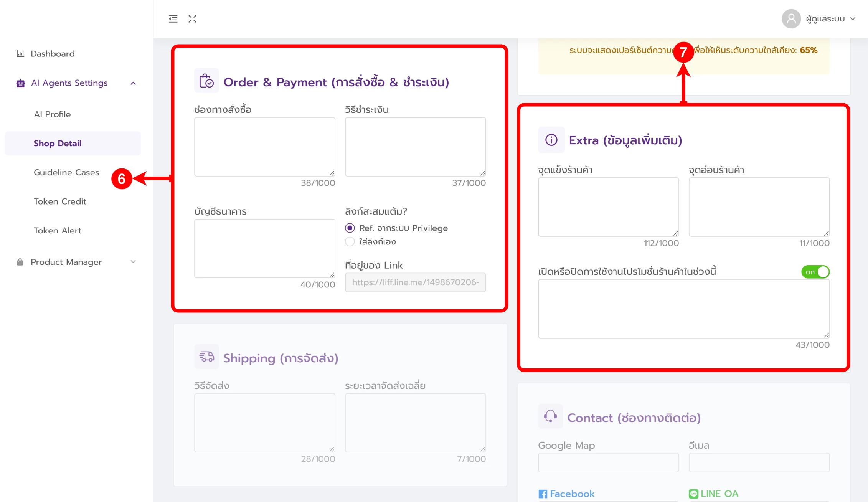Click the user avatar icon
This screenshot has height=502, width=868.
point(791,19)
